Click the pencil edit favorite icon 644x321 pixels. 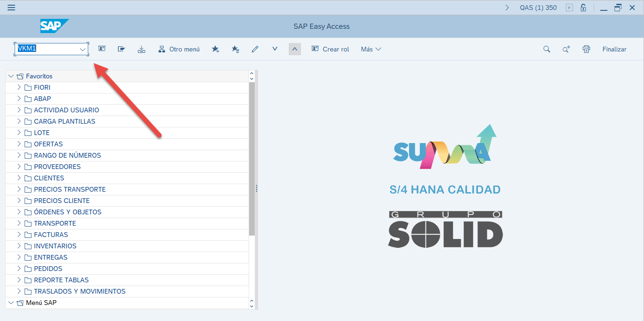click(255, 49)
